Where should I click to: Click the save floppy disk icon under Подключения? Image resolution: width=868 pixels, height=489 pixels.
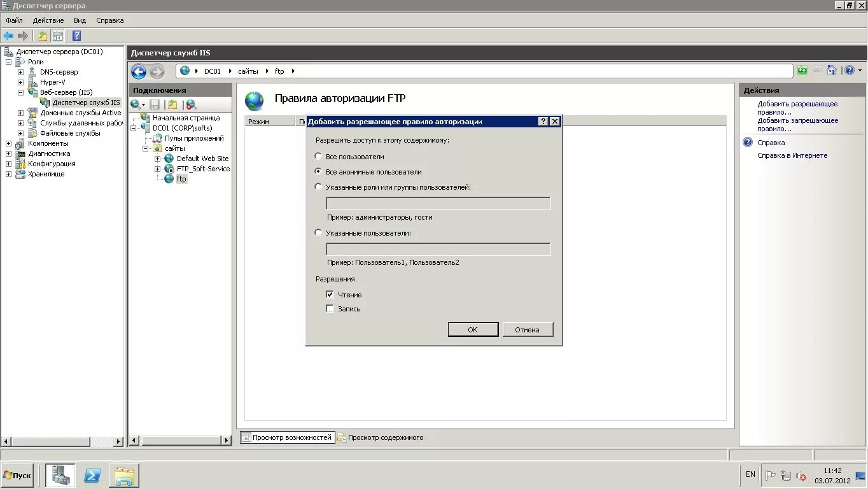coord(155,104)
